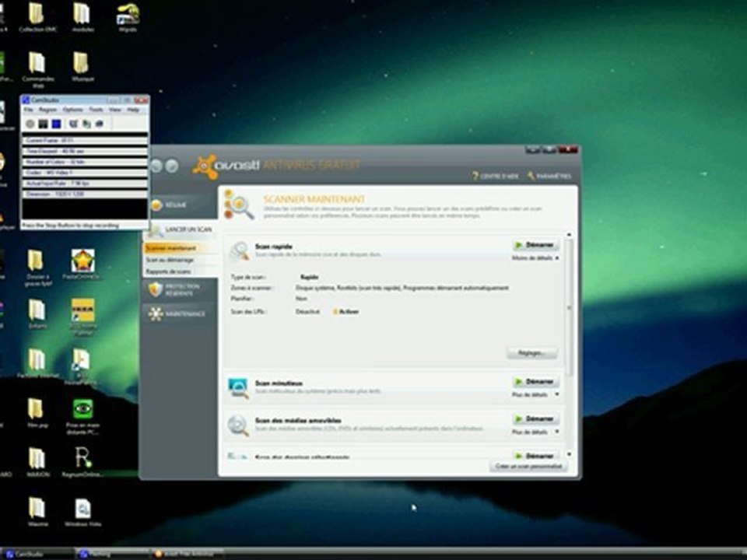Click scroll-up arrow of avast scan list

click(568, 235)
